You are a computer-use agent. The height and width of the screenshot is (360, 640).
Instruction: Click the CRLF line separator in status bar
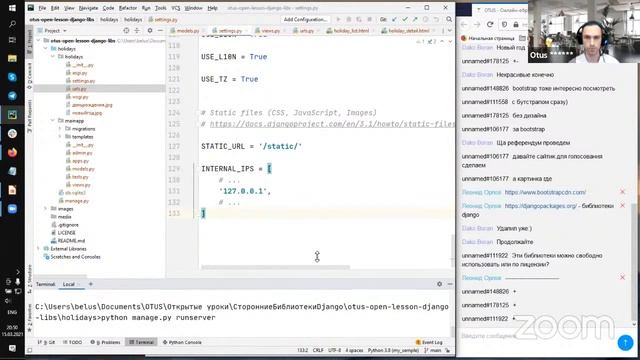click(318, 350)
